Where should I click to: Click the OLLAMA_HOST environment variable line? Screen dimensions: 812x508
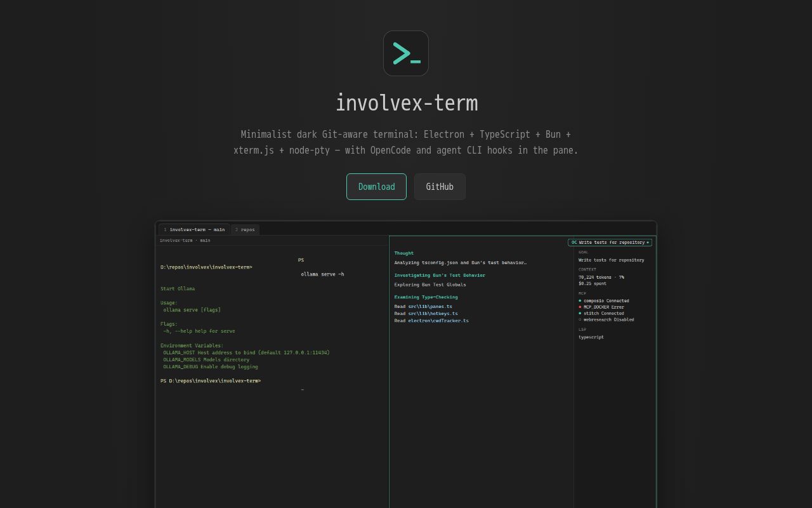click(x=246, y=352)
